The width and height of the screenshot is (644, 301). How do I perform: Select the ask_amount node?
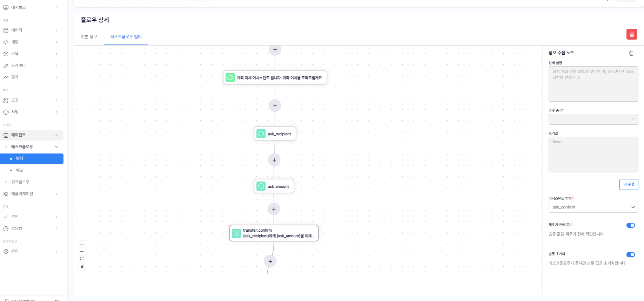[x=274, y=186]
